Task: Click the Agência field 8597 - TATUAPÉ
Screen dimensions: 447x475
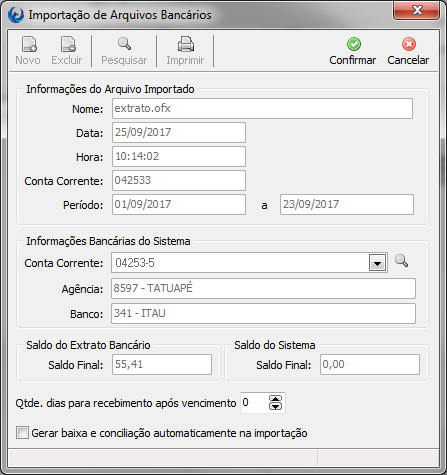Action: click(x=263, y=289)
